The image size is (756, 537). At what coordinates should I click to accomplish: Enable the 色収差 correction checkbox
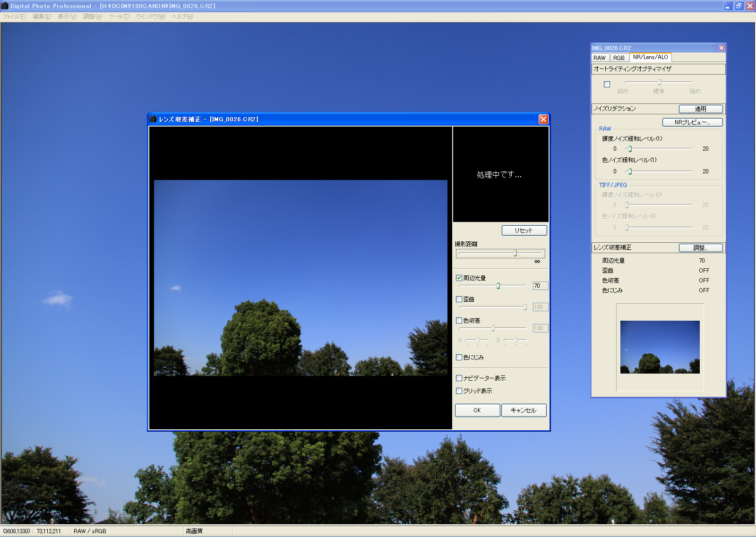[x=459, y=321]
